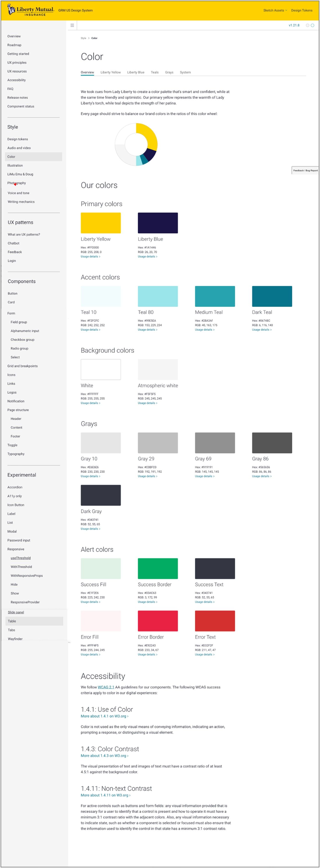Image resolution: width=320 pixels, height=868 pixels.
Task: Open Accessibility in the sidebar
Action: click(x=16, y=80)
